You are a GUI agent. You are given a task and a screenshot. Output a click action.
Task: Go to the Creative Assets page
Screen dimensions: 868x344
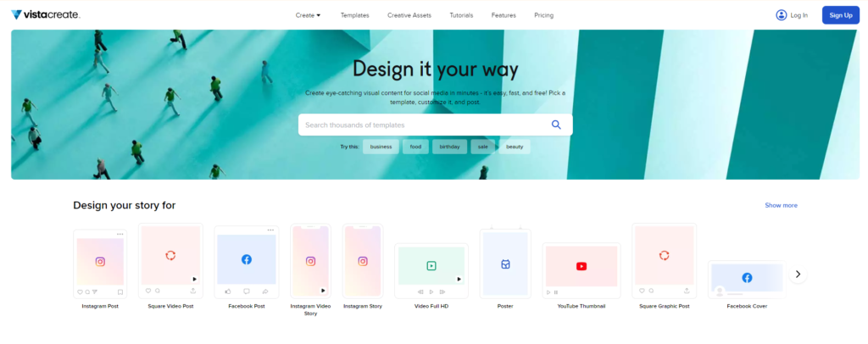pos(409,15)
